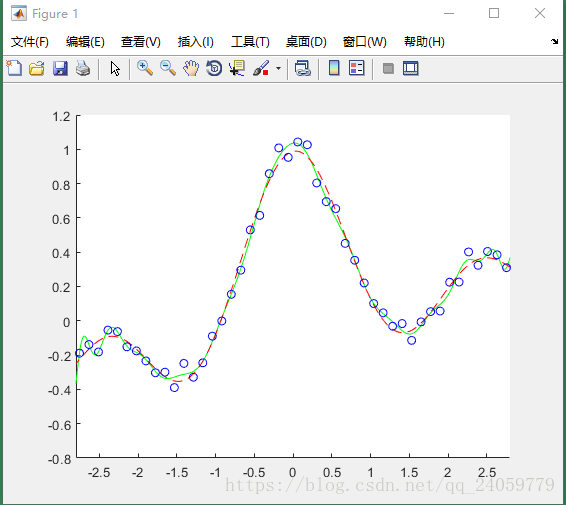566x505 pixels.
Task: Click the y-axis label 1.2
Action: [x=61, y=117]
